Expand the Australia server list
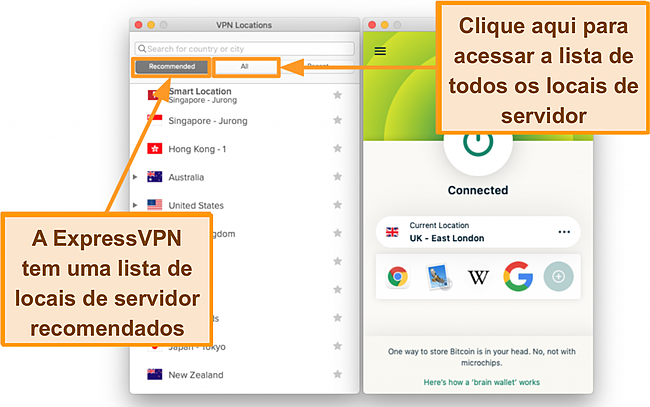 tap(135, 177)
